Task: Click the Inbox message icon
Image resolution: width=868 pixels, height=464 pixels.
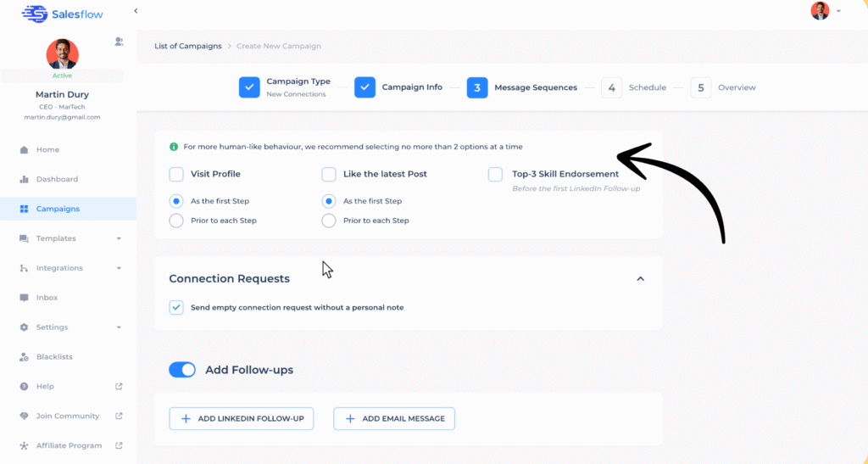Action: pos(24,298)
